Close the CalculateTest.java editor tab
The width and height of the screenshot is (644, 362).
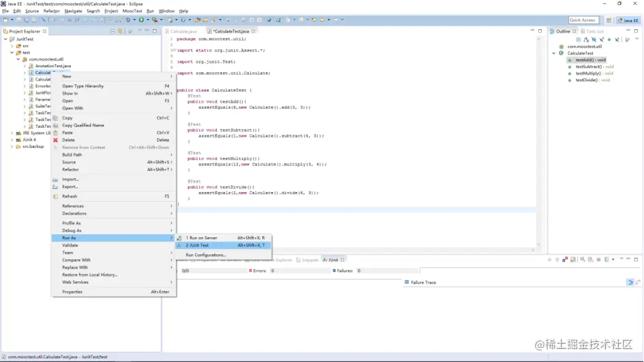(253, 31)
